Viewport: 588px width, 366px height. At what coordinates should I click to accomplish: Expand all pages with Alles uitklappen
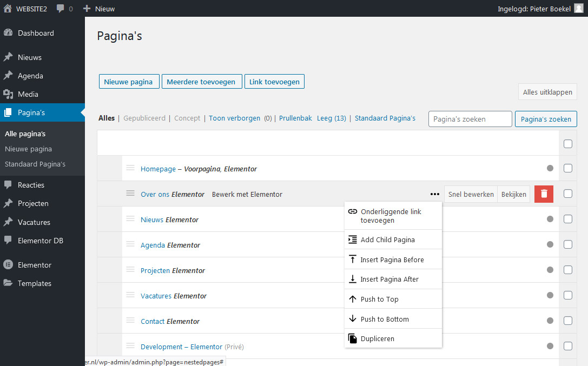click(547, 92)
